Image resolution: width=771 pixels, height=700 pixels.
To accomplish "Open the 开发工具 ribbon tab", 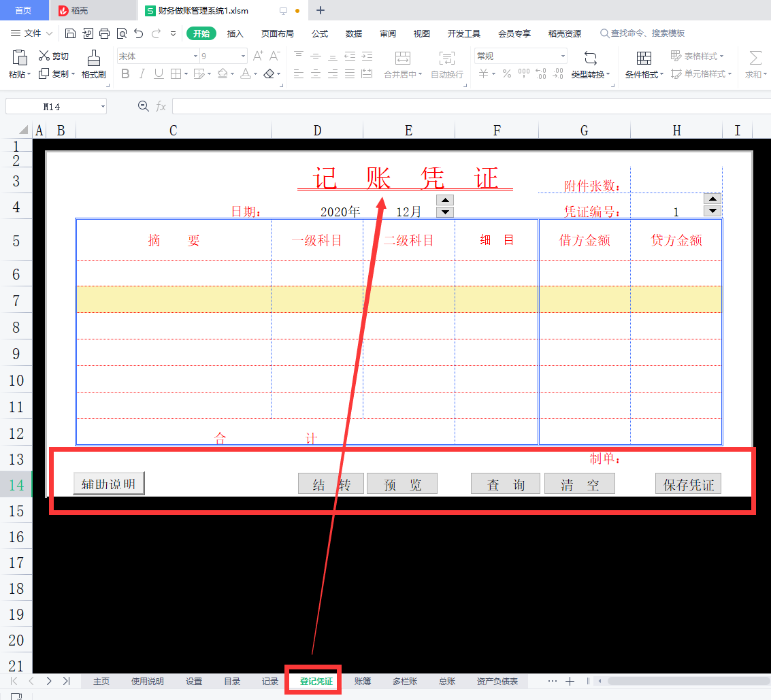I will (x=463, y=33).
